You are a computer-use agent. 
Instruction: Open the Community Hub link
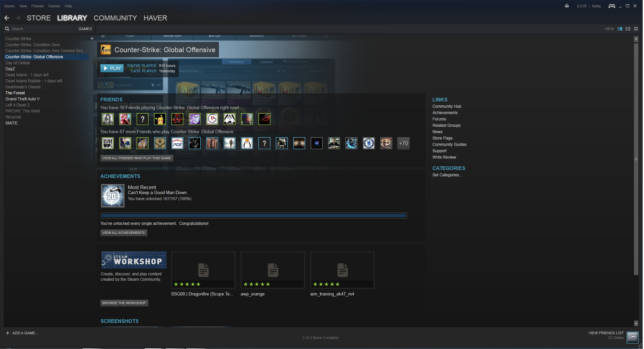[447, 106]
